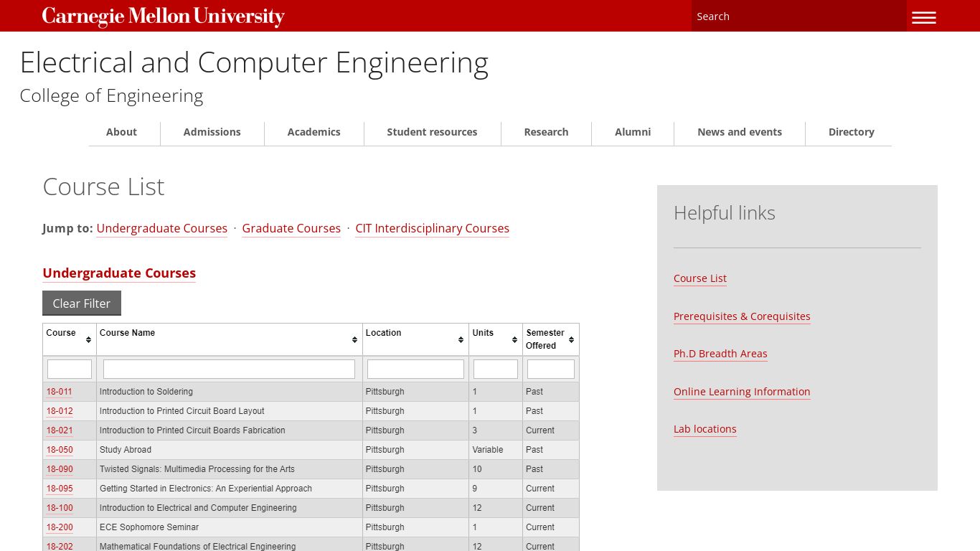Select 'Mathematical Foundations of Electrical Engineering' cell
The width and height of the screenshot is (980, 551).
point(230,545)
